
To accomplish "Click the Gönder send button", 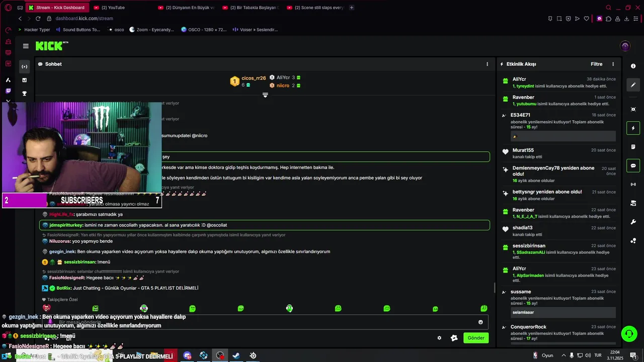I will point(476,338).
